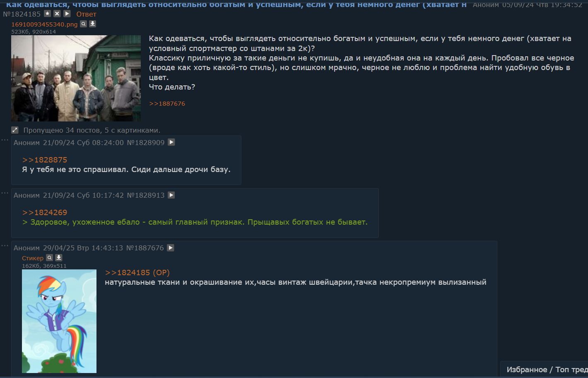Download the Стикер image file
The width and height of the screenshot is (588, 378).
coord(59,258)
